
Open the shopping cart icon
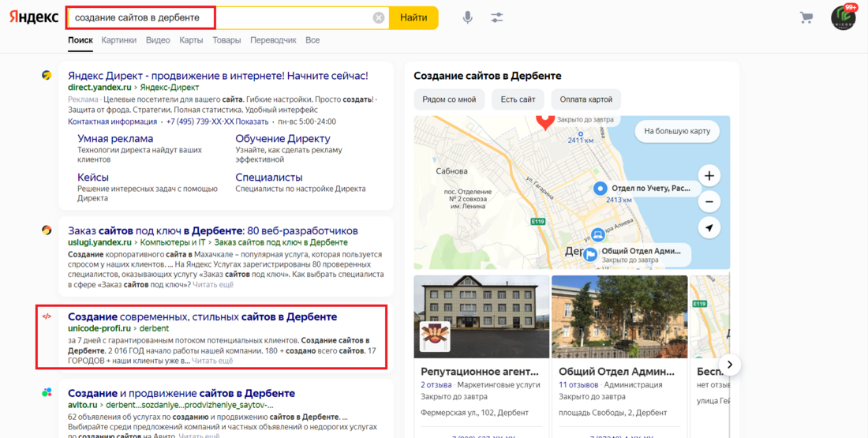(806, 17)
